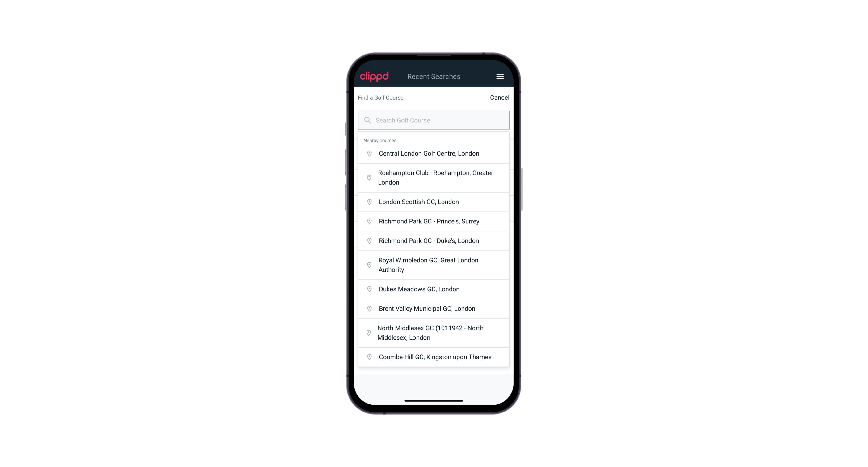868x467 pixels.
Task: Select London Scottish GC, London
Action: point(434,202)
